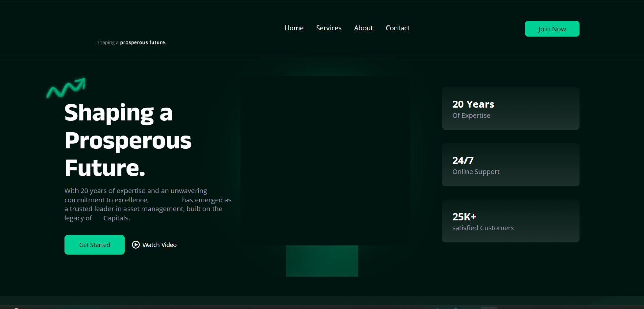Select Contact in the navigation bar
This screenshot has width=644, height=309.
point(397,28)
